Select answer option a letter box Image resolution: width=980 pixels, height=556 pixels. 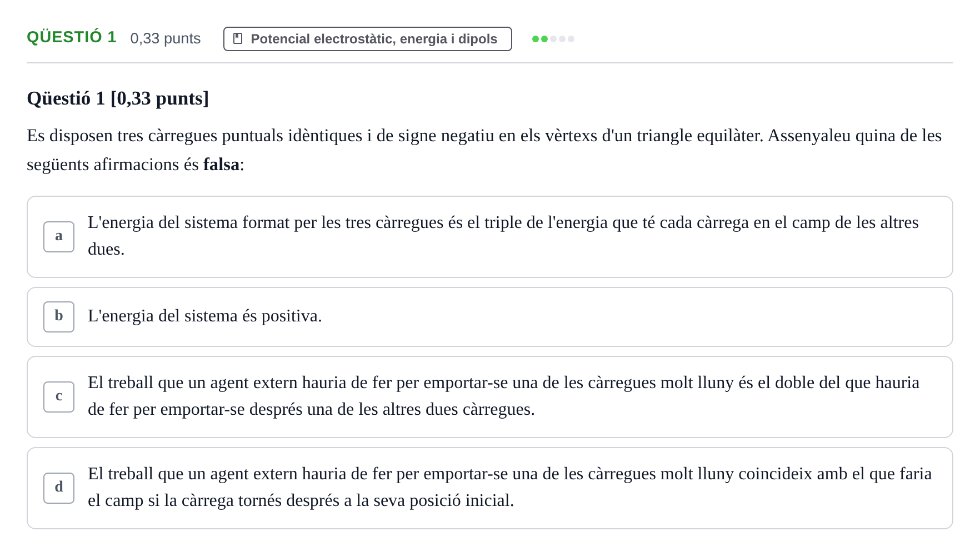pos(59,237)
